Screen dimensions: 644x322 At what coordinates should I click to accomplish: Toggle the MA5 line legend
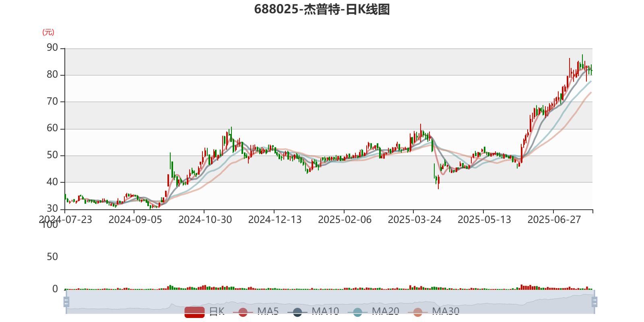(x=256, y=312)
